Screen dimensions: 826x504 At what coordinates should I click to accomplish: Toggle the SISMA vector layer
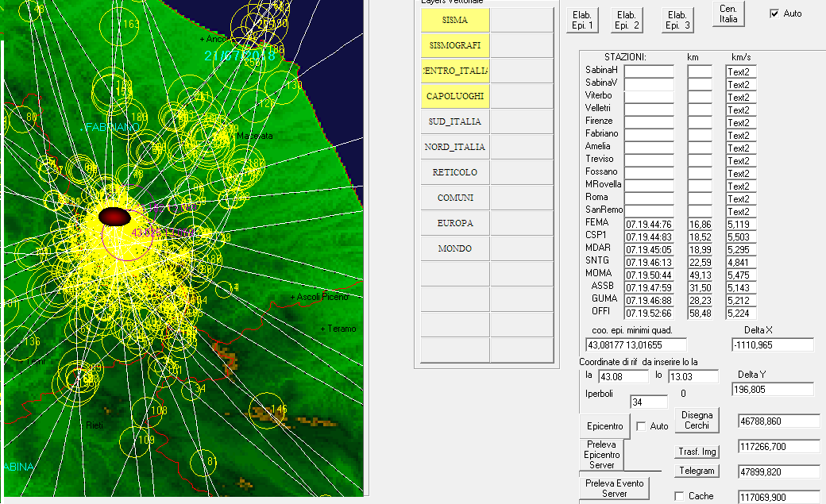[x=455, y=20]
